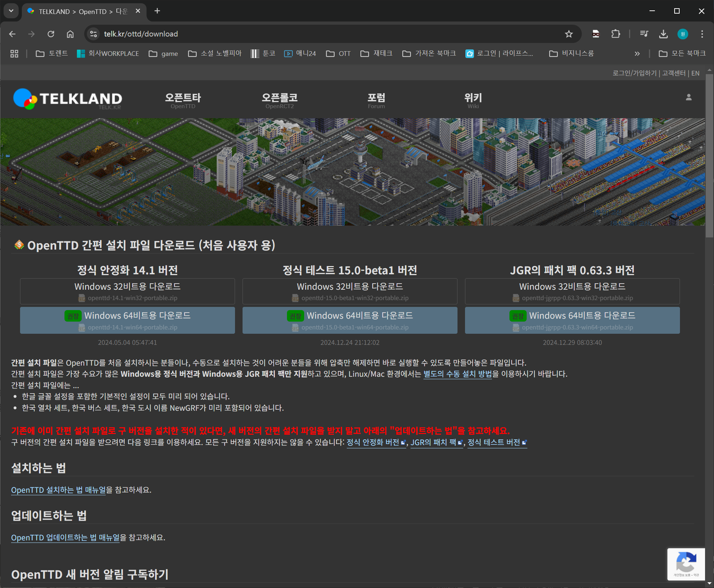The height and width of the screenshot is (588, 714).
Task: Open the 오픈트타 OpenTTD menu
Action: pyautogui.click(x=183, y=100)
